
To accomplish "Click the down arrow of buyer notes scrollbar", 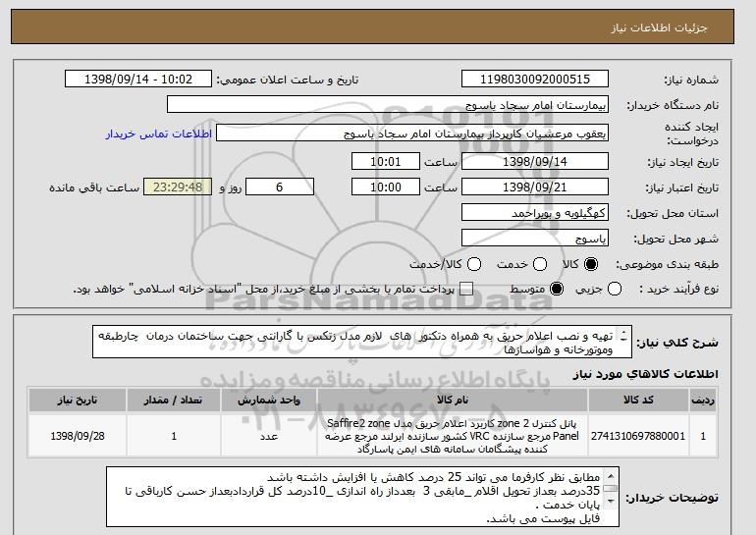I will coord(611,502).
